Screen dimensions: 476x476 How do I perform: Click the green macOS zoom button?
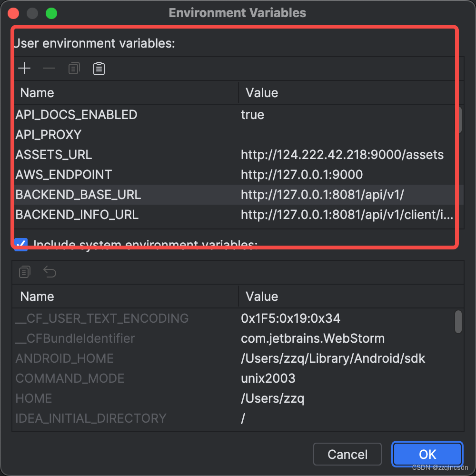click(51, 13)
